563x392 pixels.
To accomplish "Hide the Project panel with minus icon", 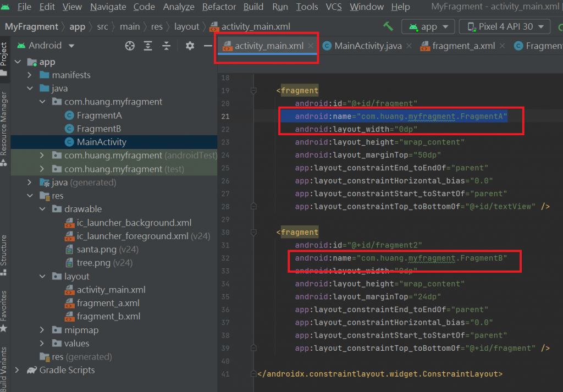I will tap(207, 46).
